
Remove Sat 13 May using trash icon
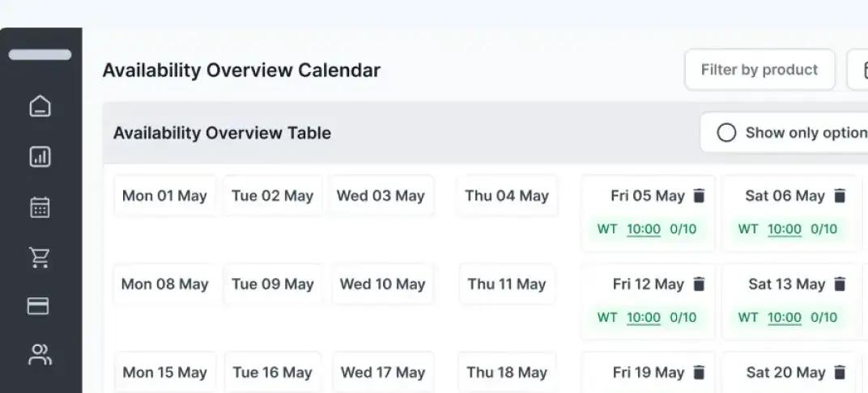(x=840, y=284)
